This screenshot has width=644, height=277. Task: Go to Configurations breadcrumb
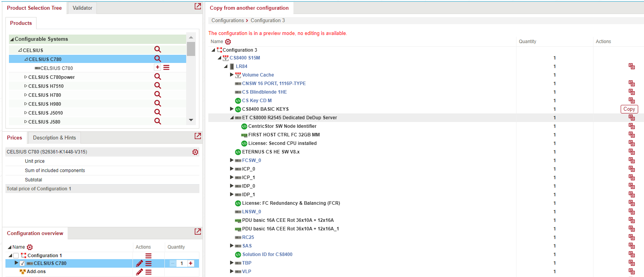point(228,20)
